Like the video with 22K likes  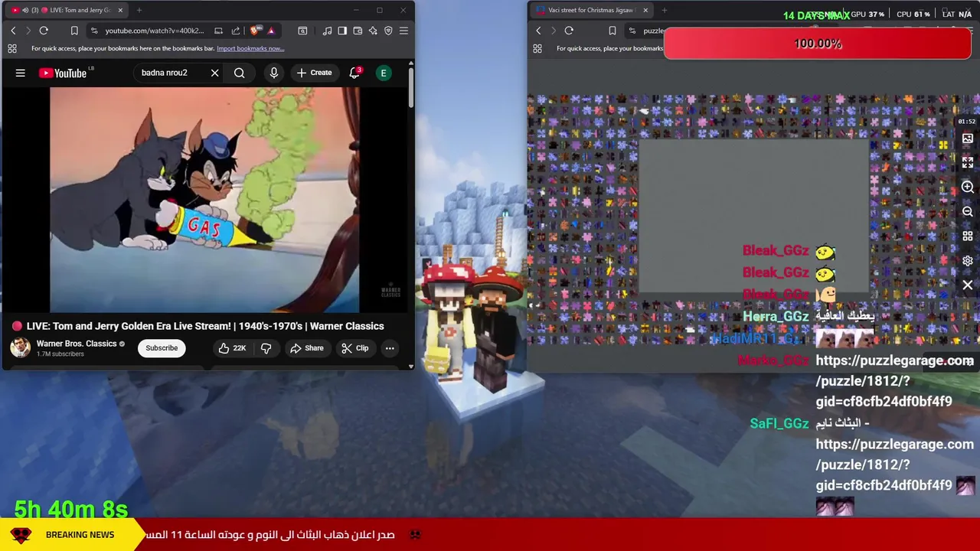(x=232, y=348)
